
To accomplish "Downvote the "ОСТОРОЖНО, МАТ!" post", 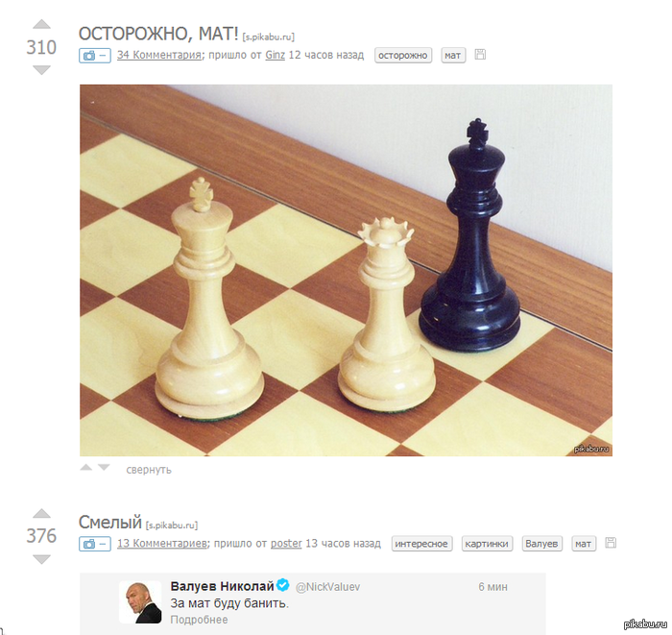I will point(41,69).
